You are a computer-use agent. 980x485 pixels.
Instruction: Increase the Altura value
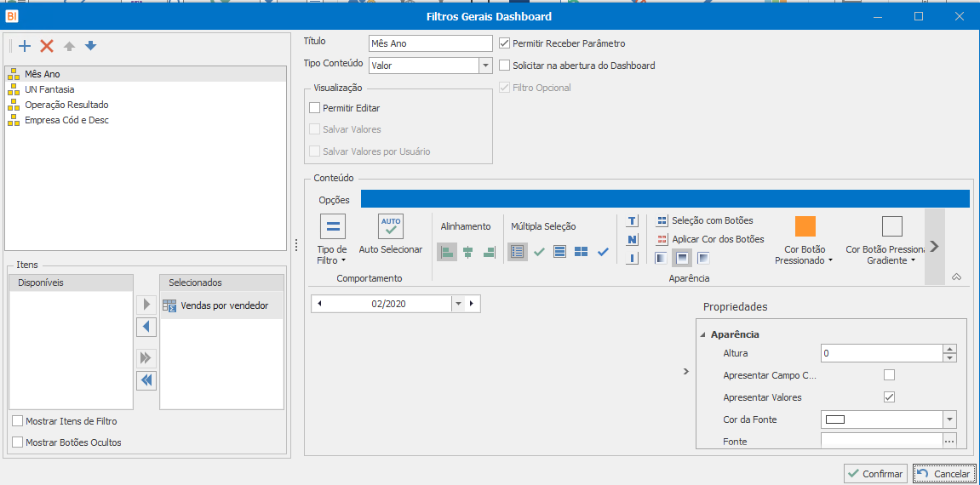point(950,350)
